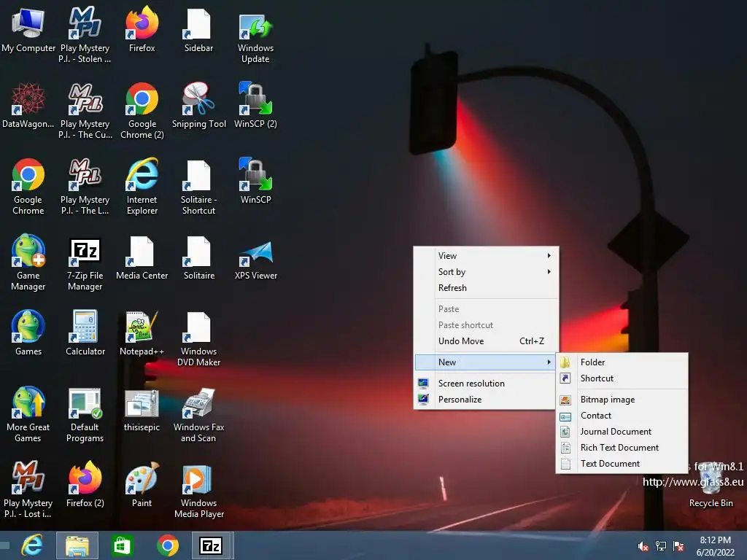Select the Internet Explorer desktop icon

point(142,186)
